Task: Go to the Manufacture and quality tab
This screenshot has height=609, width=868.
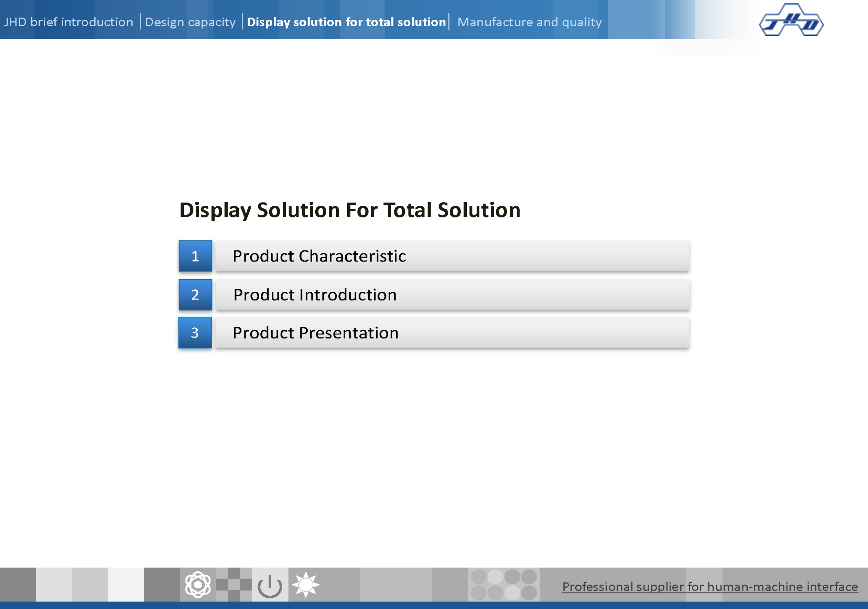Action: coord(529,22)
